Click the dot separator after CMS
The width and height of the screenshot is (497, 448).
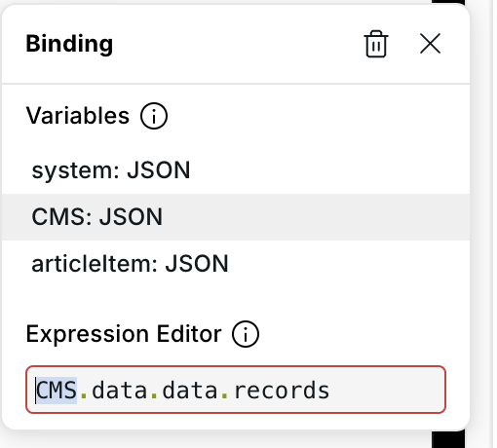(x=84, y=395)
